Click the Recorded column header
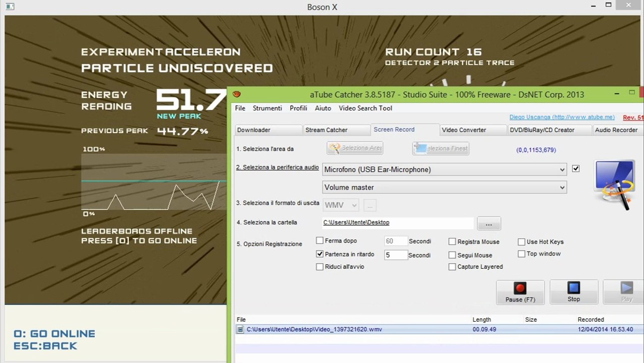The image size is (644, 363). 591,320
